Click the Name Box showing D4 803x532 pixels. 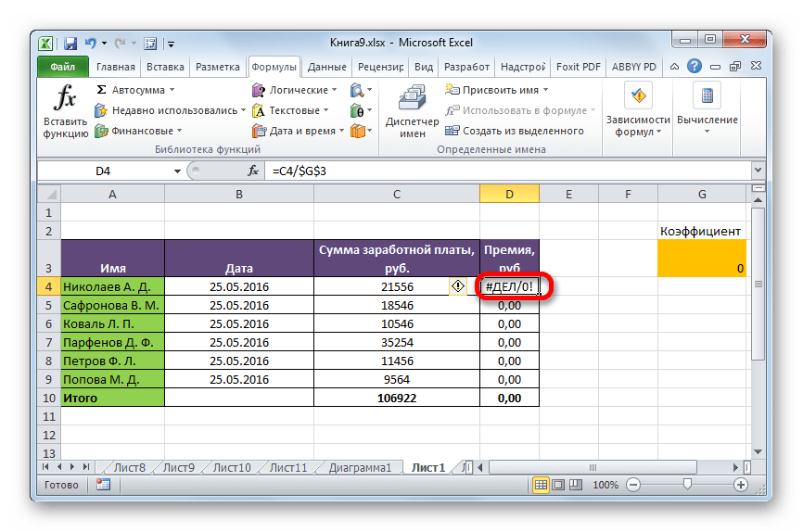107,171
